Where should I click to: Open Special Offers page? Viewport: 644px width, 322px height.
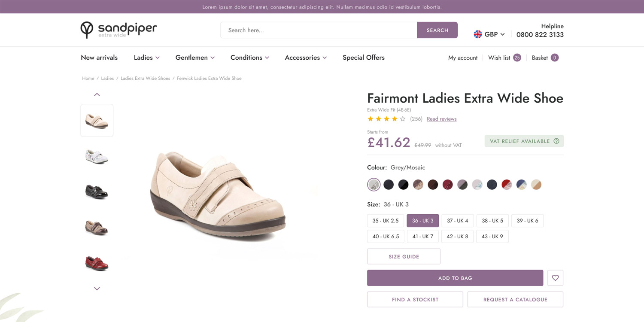click(x=363, y=58)
